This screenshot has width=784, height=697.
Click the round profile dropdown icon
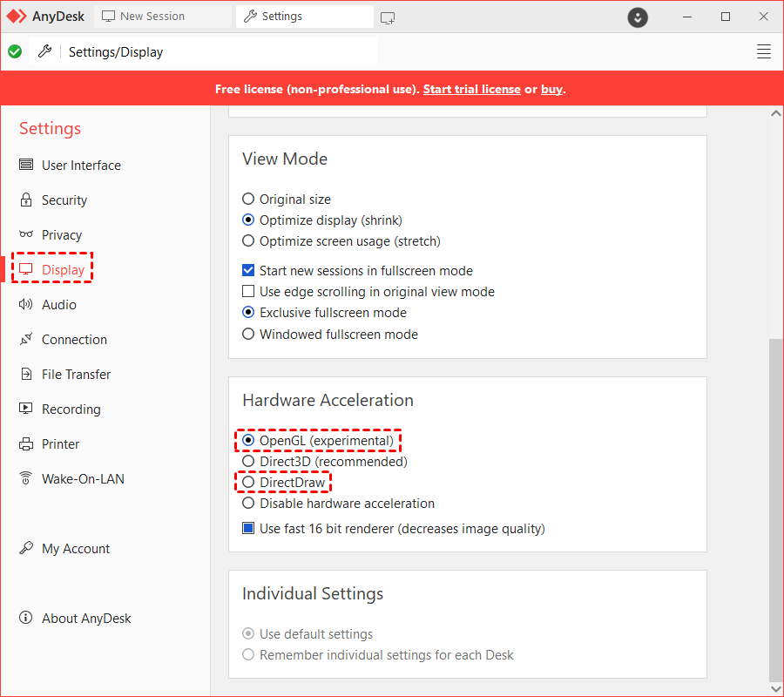(639, 17)
